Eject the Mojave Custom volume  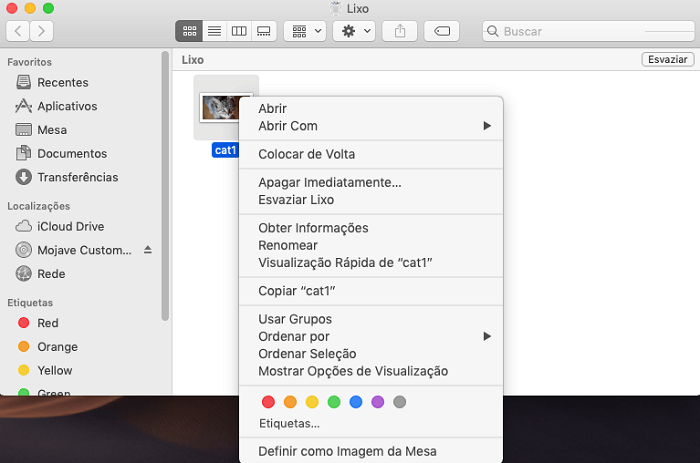(x=148, y=249)
